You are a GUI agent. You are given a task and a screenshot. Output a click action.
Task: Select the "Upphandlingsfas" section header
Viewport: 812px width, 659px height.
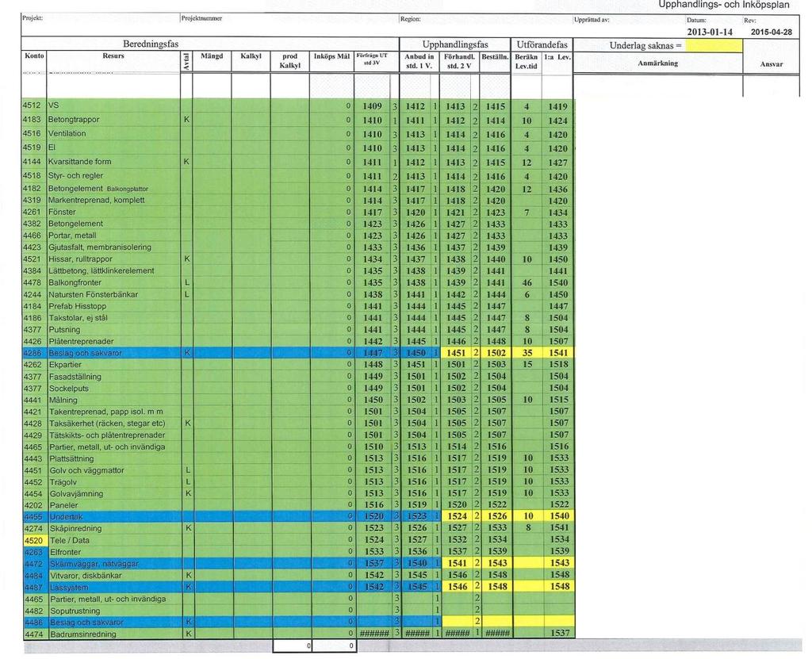455,44
